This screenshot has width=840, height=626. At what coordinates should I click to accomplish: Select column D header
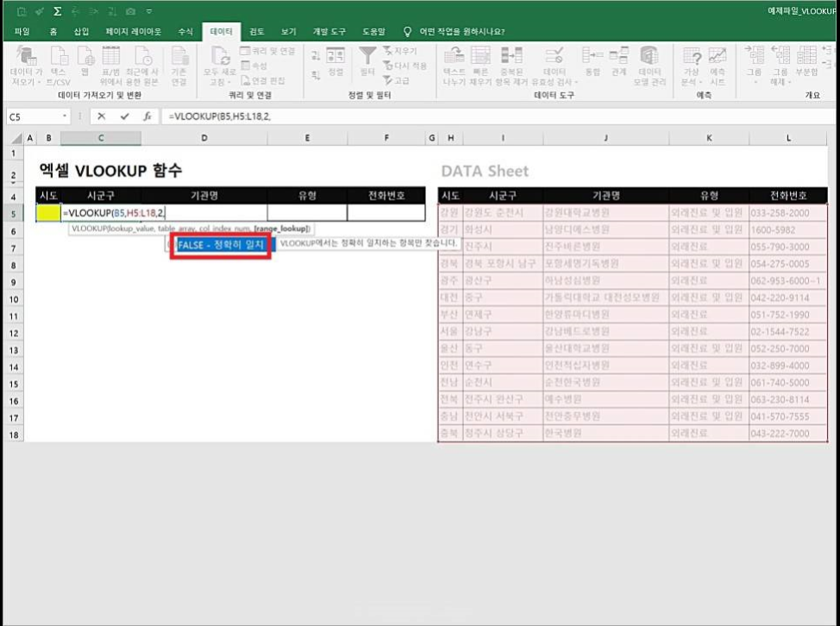coord(204,138)
